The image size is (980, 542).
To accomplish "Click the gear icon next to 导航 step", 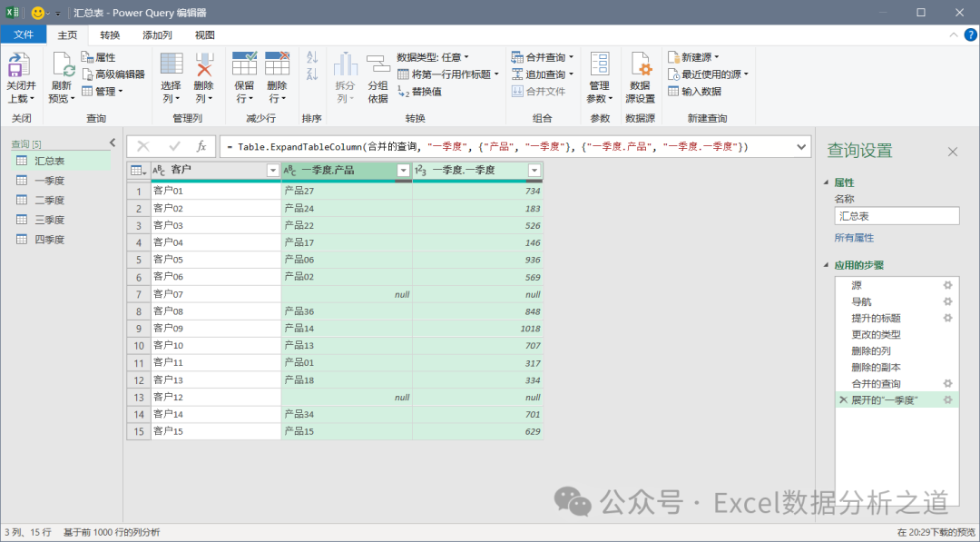I will coord(947,301).
